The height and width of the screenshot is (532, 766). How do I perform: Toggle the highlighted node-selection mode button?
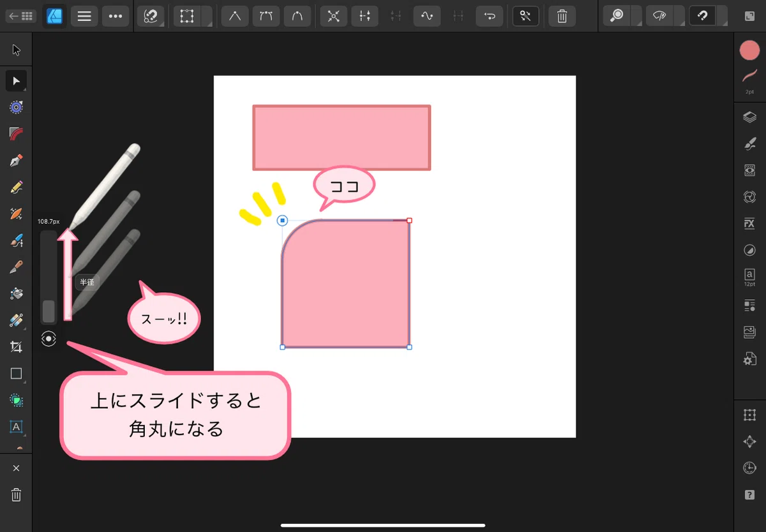[525, 17]
